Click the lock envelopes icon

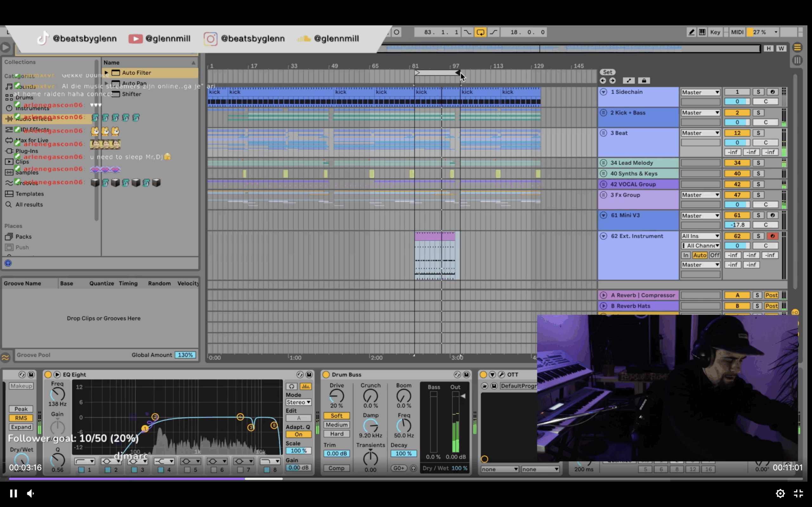pyautogui.click(x=644, y=80)
